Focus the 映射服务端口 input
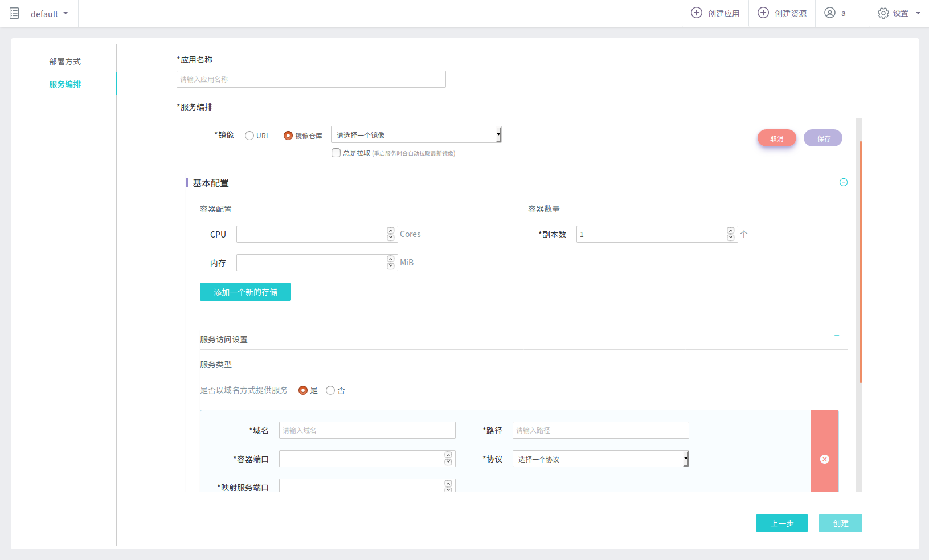Screen dimensions: 929x560 coord(367,485)
